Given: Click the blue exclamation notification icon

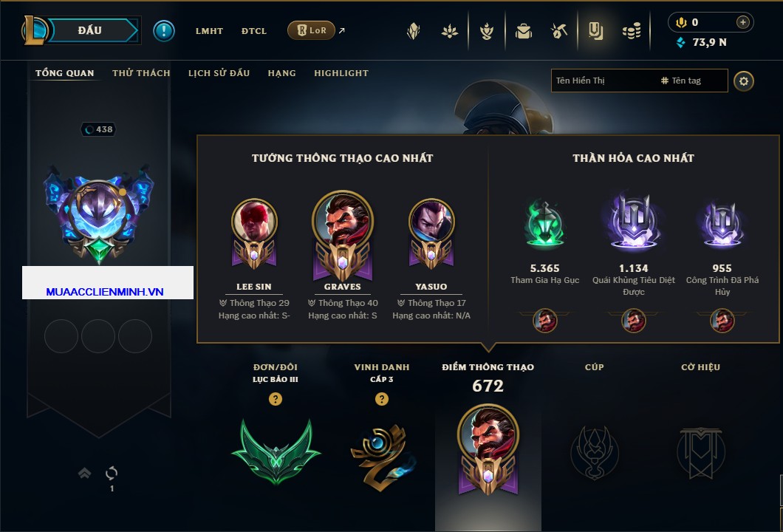Looking at the screenshot, I should pos(164,31).
